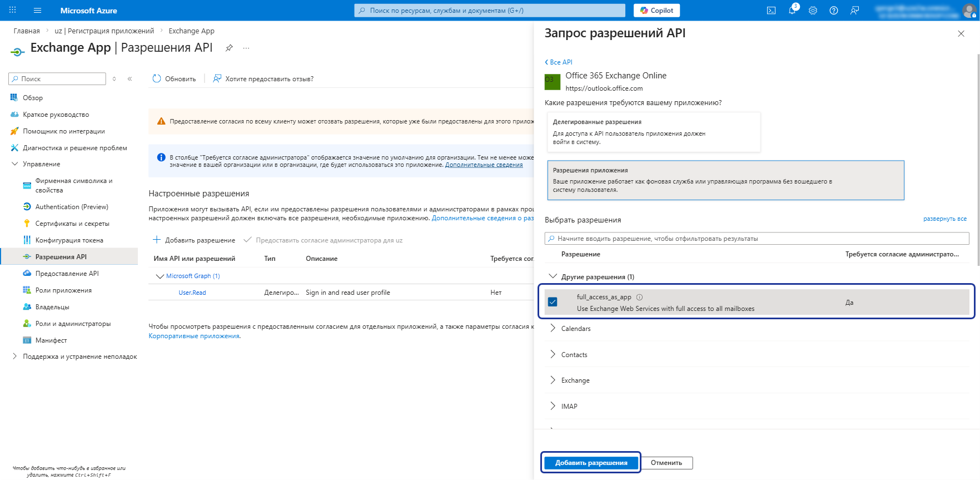The width and height of the screenshot is (980, 480).
Task: Open the Azure portal hamburger menu
Action: coord(38,11)
